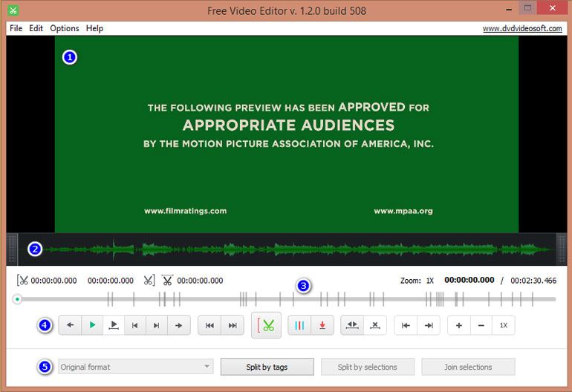Reset timeline zoom to 1X
Image resolution: width=572 pixels, height=392 pixels.
click(503, 325)
